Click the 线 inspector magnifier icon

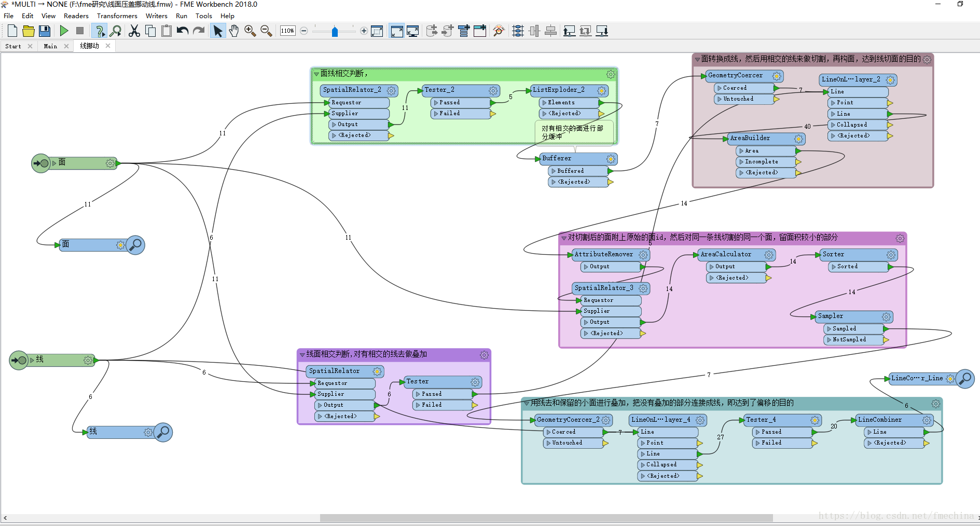[x=163, y=432]
